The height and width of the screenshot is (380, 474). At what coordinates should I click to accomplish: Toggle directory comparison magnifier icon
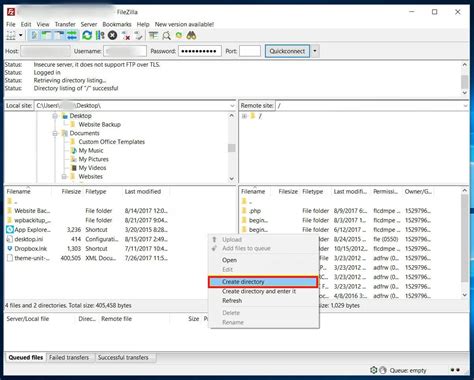coord(166,35)
